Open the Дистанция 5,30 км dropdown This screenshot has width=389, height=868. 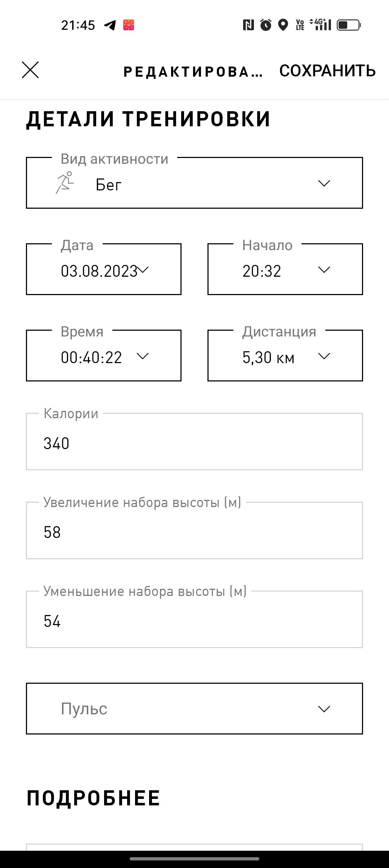point(285,356)
